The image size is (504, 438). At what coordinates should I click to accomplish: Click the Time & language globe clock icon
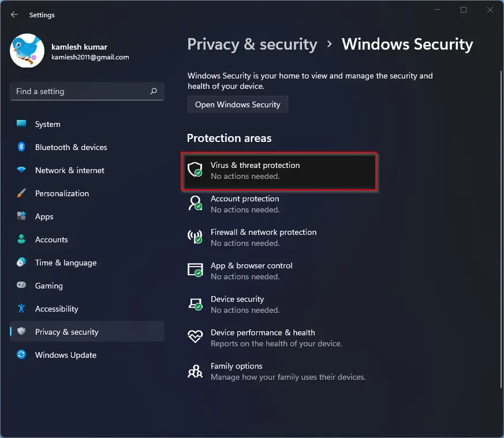21,262
